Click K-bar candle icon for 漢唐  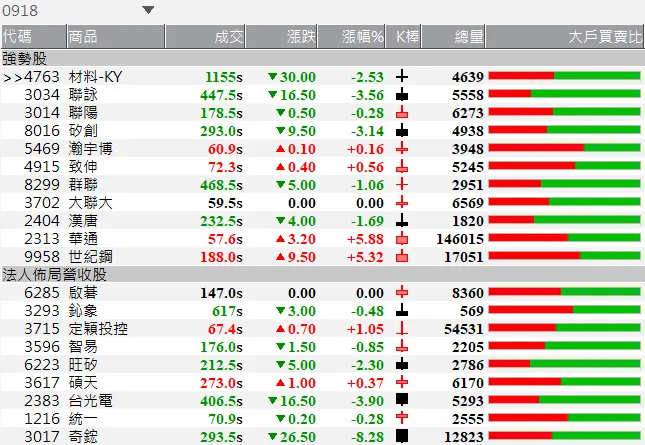pyautogui.click(x=402, y=221)
